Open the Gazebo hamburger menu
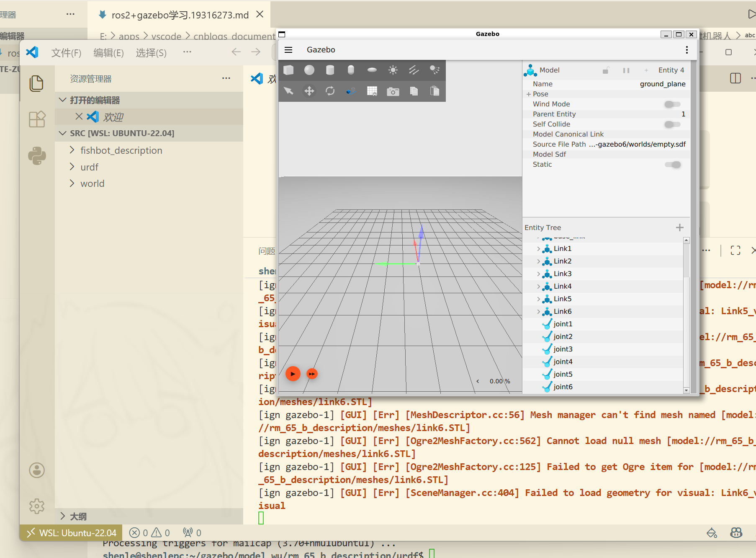Viewport: 756px width, 558px height. click(288, 50)
